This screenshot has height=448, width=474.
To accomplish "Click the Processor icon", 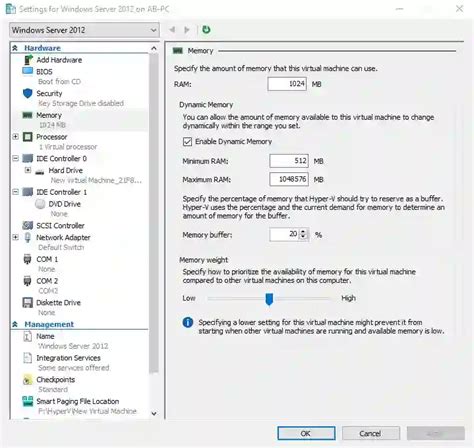I will point(28,137).
